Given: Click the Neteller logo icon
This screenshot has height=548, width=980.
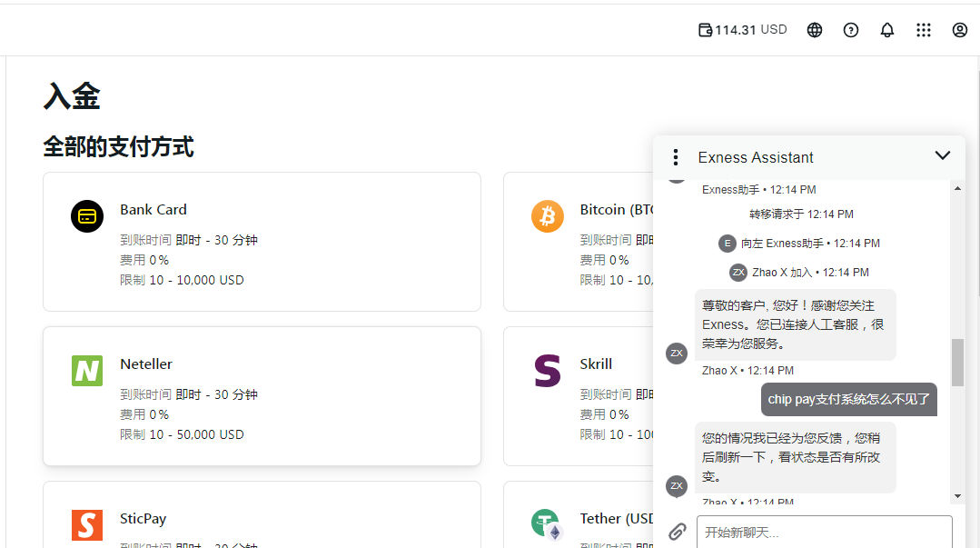Looking at the screenshot, I should pyautogui.click(x=87, y=371).
